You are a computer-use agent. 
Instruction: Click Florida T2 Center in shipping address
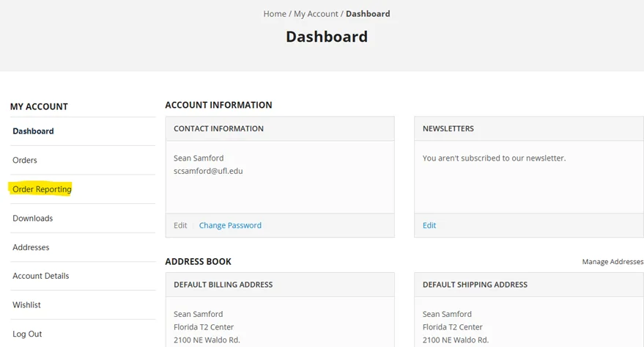453,327
